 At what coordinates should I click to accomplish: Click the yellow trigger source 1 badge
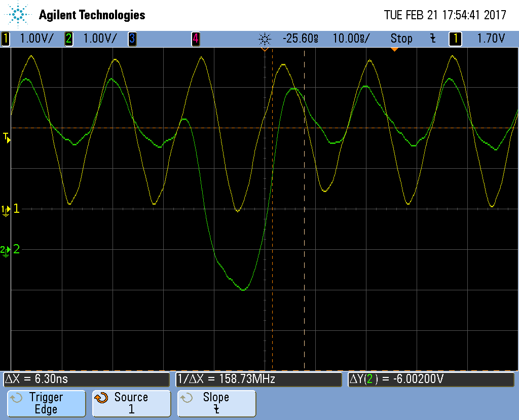pyautogui.click(x=455, y=39)
